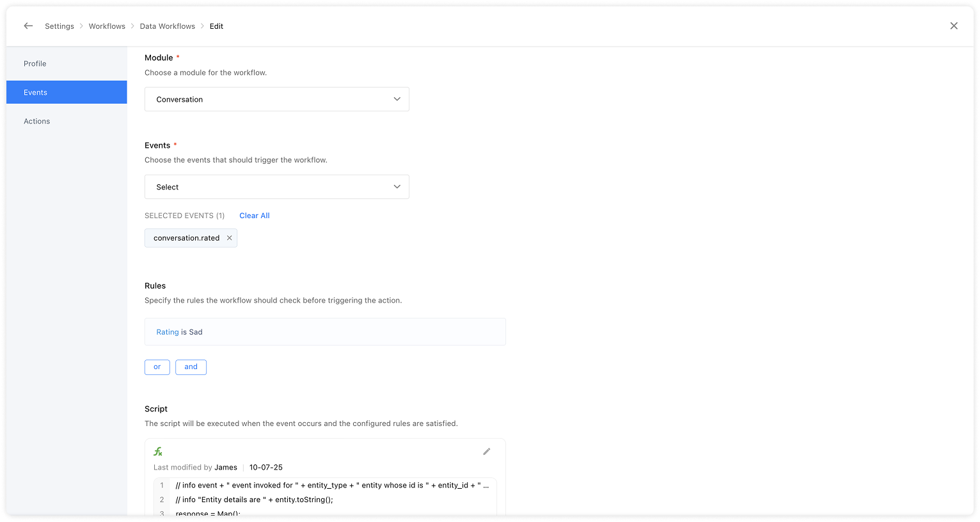Add an 'or' rule condition
This screenshot has height=522, width=980.
157,367
